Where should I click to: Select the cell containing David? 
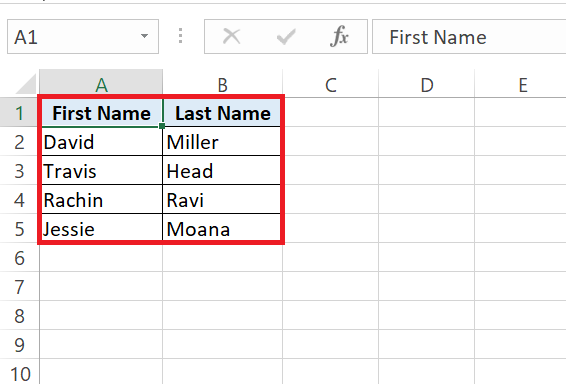click(x=101, y=142)
